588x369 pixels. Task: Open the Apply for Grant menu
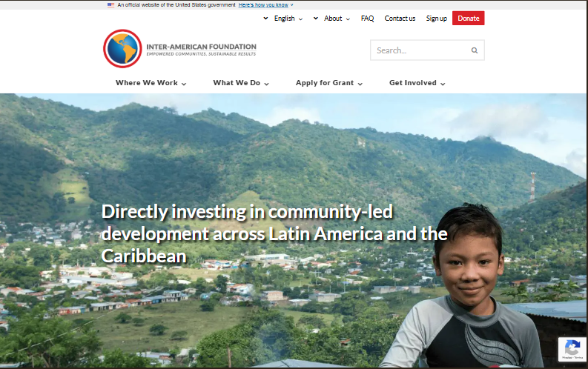pyautogui.click(x=329, y=83)
